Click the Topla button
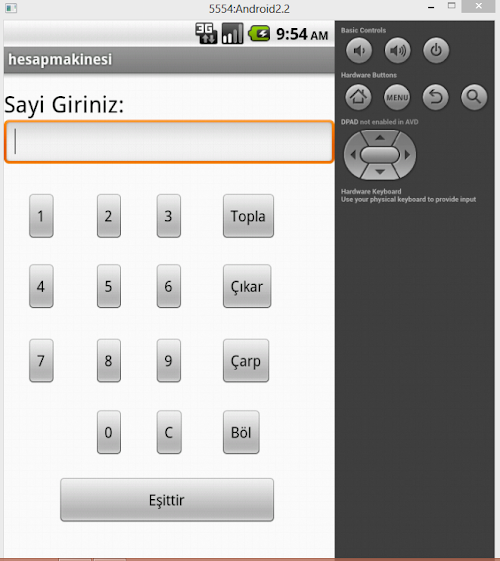 point(248,216)
